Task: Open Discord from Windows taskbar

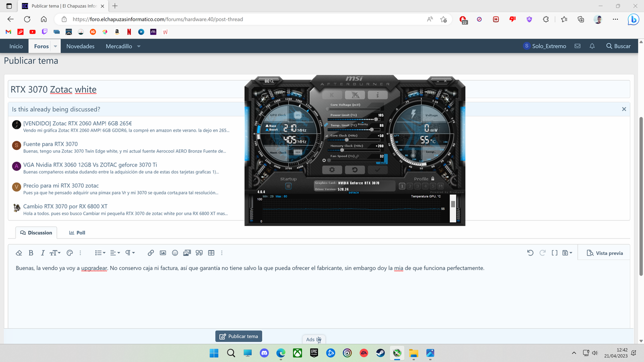Action: point(264,353)
